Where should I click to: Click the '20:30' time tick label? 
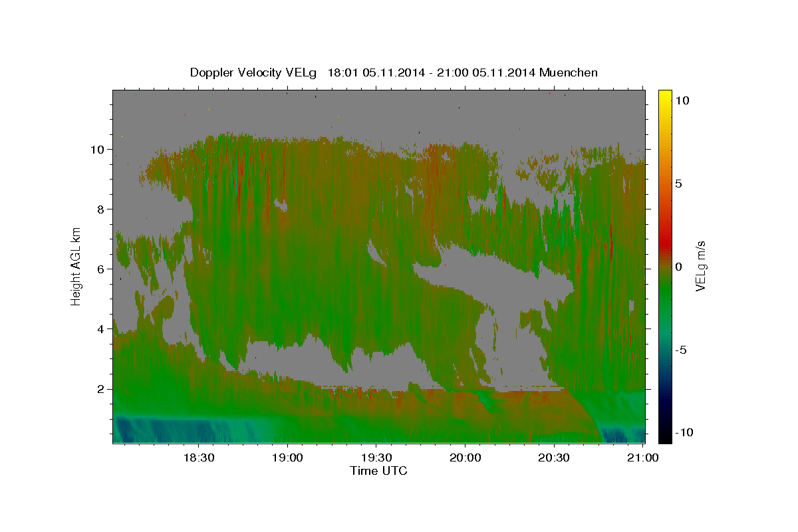(x=553, y=458)
